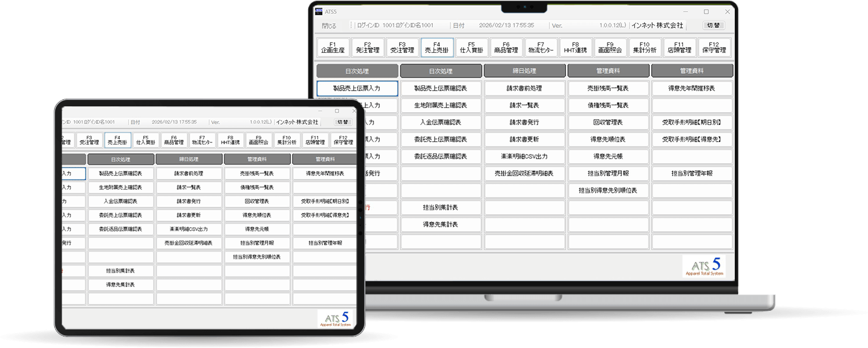Image resolution: width=868 pixels, height=348 pixels.
Task: Open 請求書前処理 on the laptop screen
Action: pyautogui.click(x=525, y=88)
